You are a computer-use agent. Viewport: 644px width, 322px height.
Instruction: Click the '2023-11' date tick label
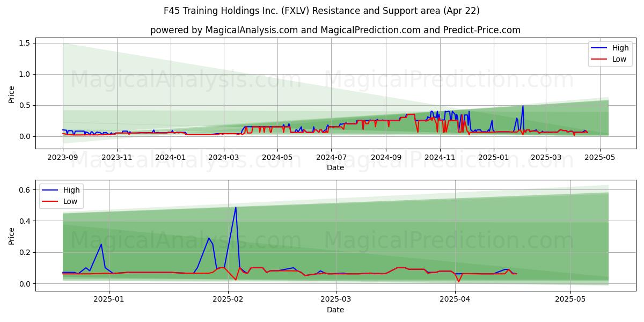pos(117,157)
